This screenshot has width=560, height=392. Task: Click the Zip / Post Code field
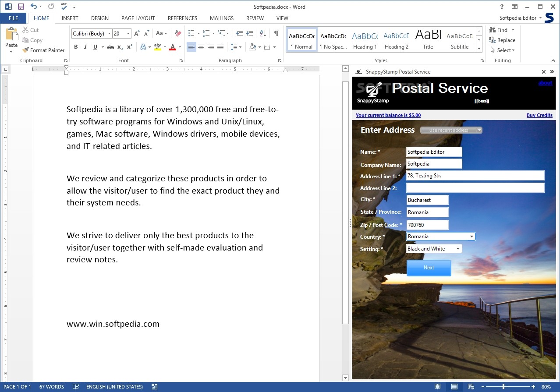tap(427, 225)
